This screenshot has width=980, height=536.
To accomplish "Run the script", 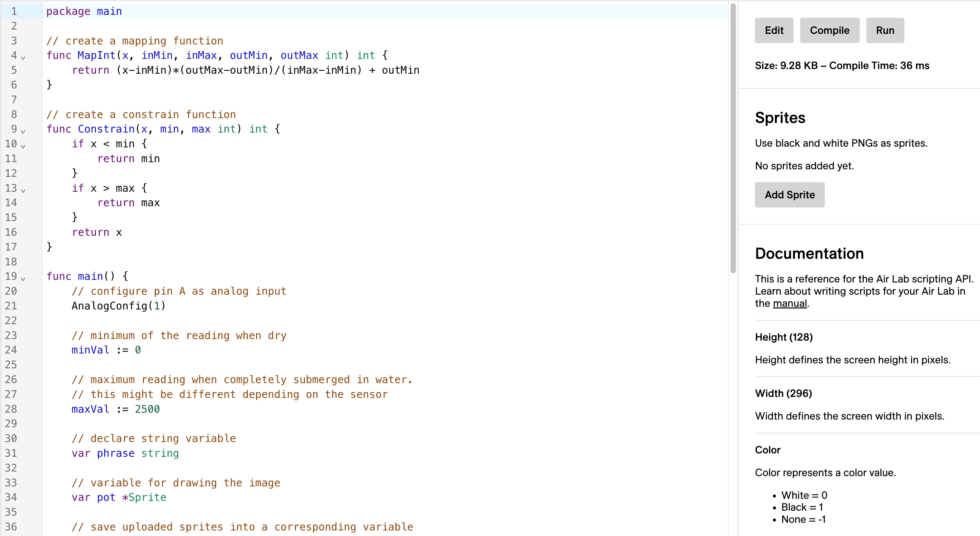I will click(884, 31).
